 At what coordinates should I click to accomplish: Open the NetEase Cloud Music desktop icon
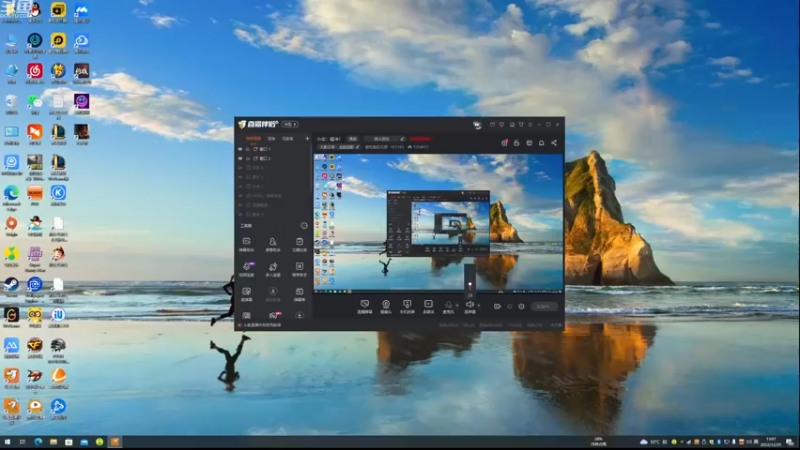point(35,73)
